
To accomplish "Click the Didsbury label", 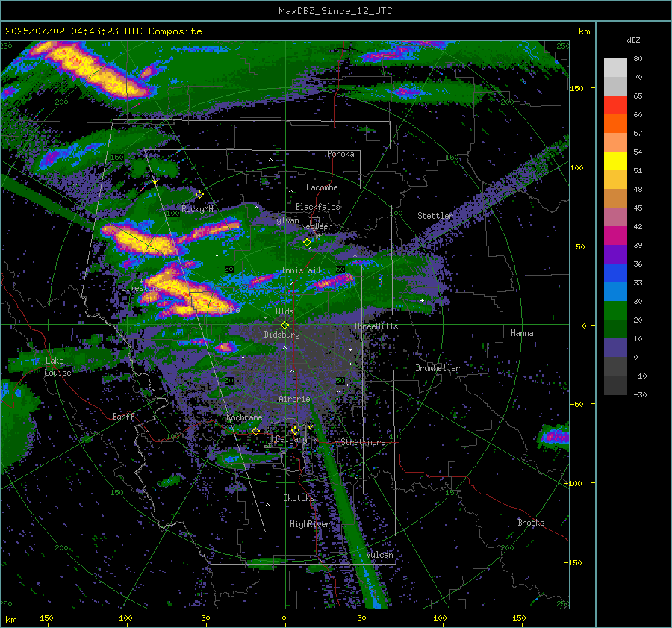I will (281, 335).
